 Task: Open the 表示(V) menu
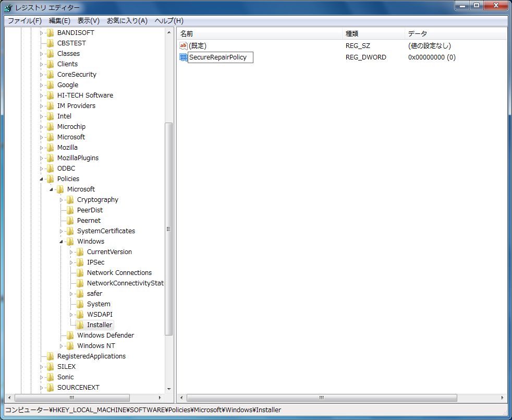click(88, 20)
